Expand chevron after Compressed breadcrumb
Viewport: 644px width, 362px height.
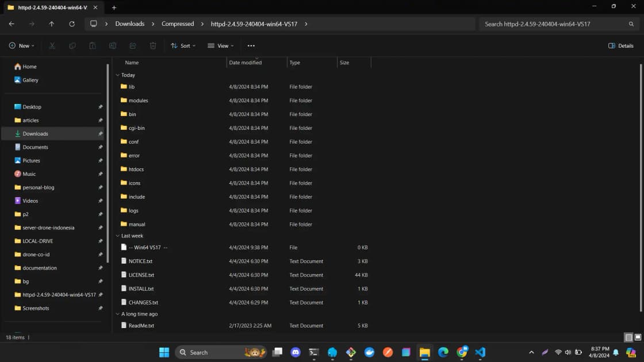202,24
